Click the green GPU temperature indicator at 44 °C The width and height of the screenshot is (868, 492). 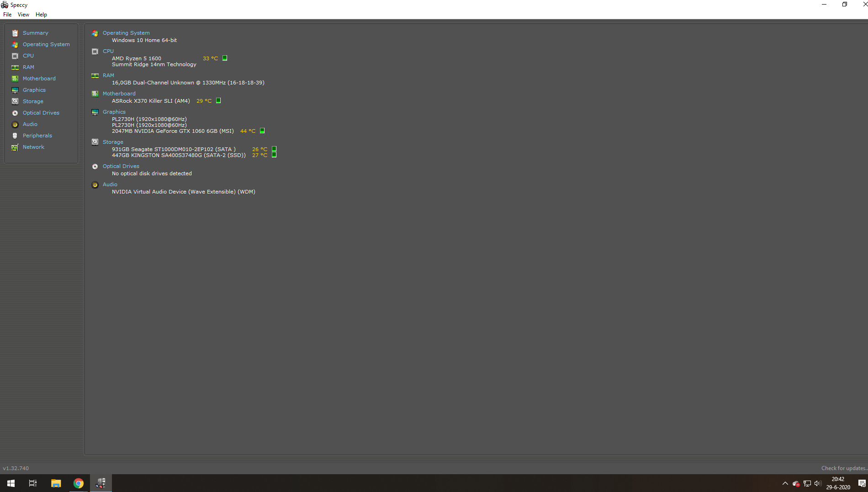[x=262, y=131]
